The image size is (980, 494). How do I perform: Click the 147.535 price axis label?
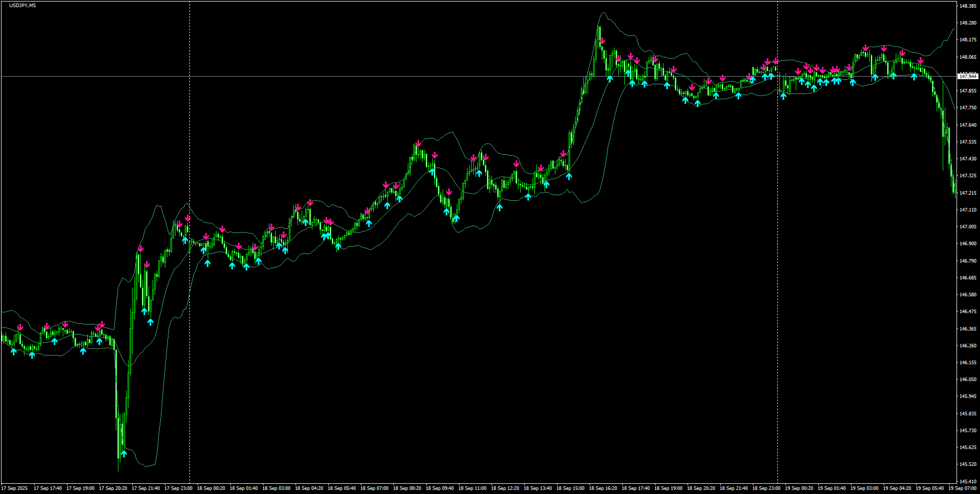tap(968, 142)
